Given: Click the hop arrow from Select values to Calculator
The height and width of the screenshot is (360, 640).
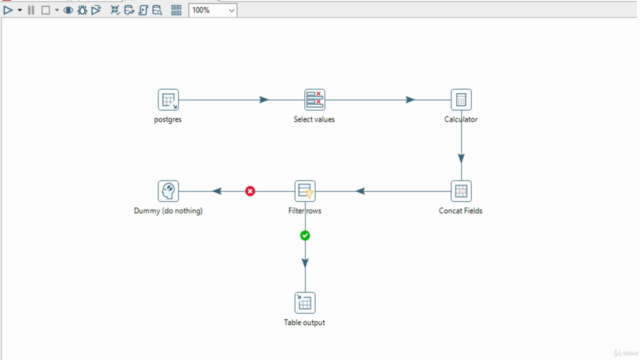Looking at the screenshot, I should click(x=410, y=100).
